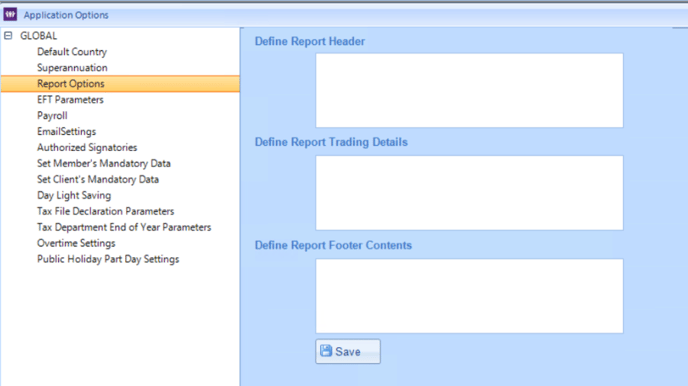Select the GLOBAL root item

tap(39, 36)
